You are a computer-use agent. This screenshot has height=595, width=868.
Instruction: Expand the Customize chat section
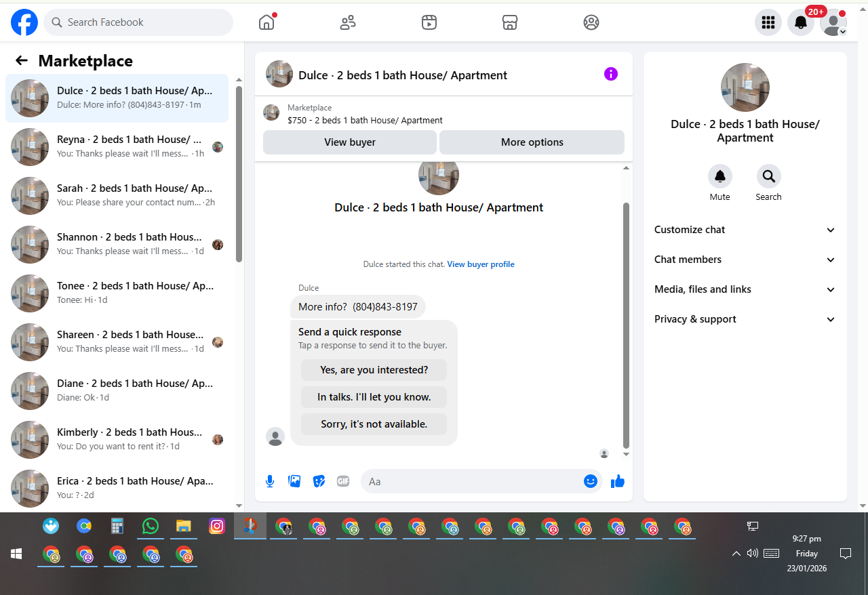click(x=745, y=230)
